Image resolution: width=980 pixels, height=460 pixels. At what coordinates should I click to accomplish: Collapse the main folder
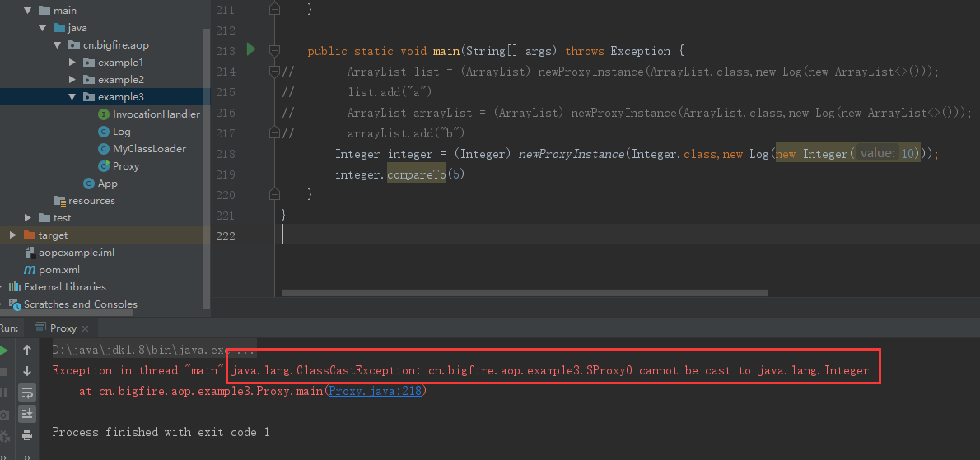[27, 11]
